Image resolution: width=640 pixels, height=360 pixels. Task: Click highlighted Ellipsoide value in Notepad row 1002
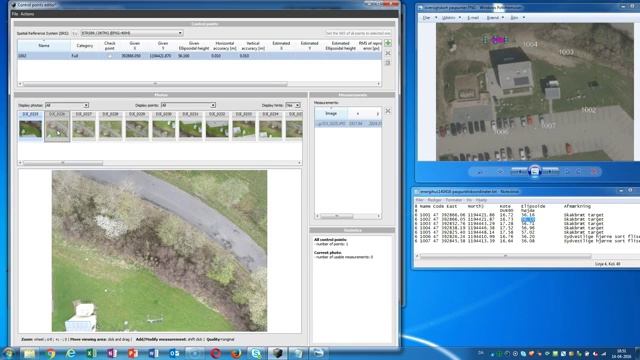528,219
